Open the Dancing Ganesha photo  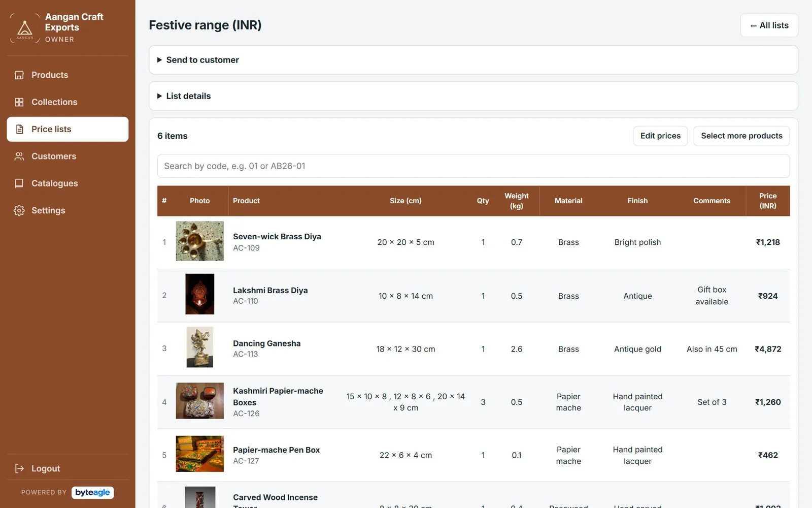(x=199, y=347)
